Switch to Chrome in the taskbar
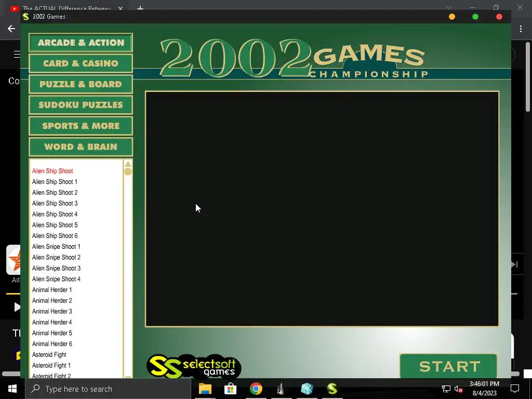Viewport: 532px width, 399px height. (x=256, y=389)
